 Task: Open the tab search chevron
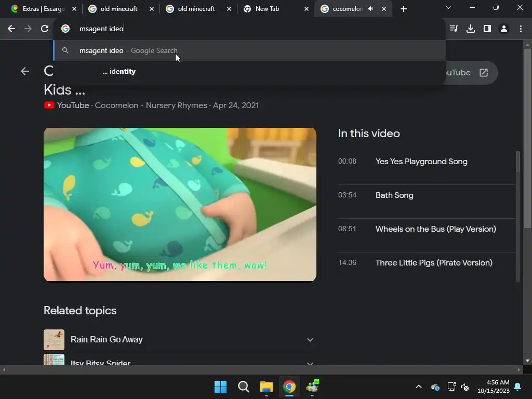click(448, 7)
